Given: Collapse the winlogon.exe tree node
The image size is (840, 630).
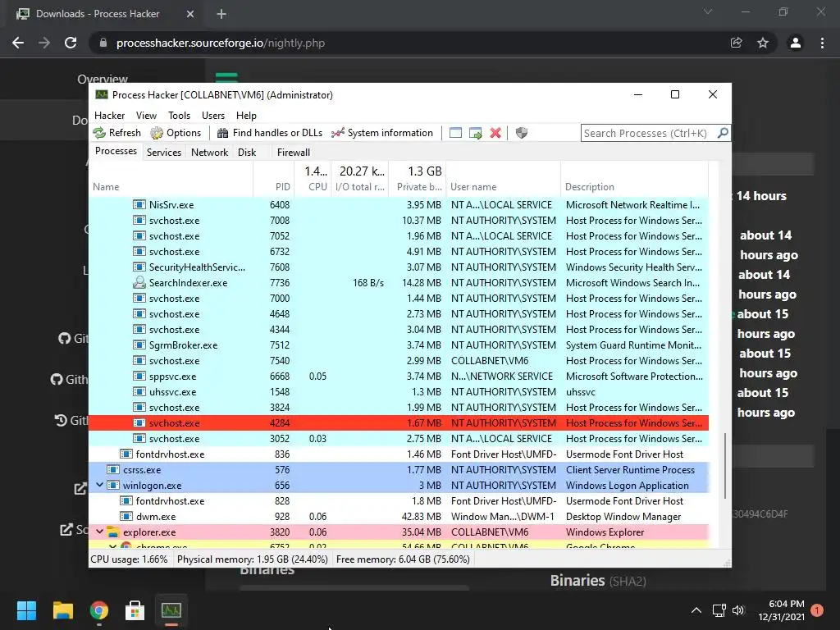Looking at the screenshot, I should (x=99, y=485).
